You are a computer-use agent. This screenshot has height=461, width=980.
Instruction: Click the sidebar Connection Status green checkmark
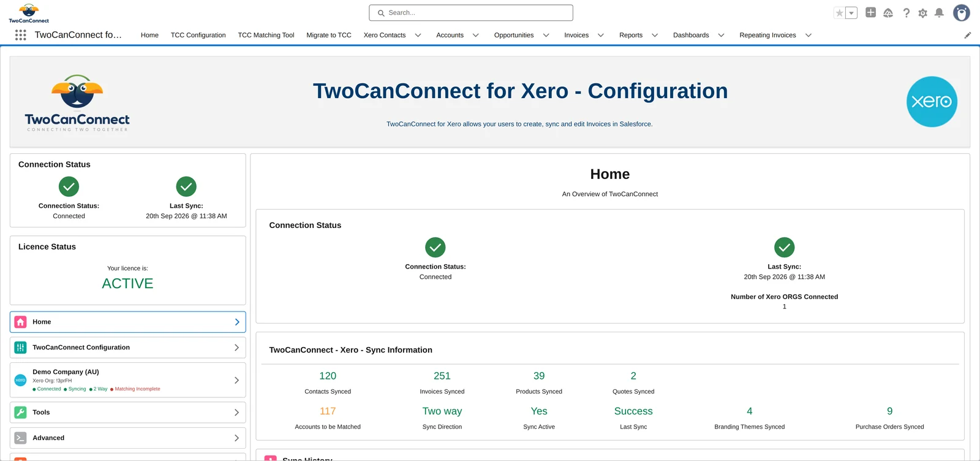pos(69,186)
